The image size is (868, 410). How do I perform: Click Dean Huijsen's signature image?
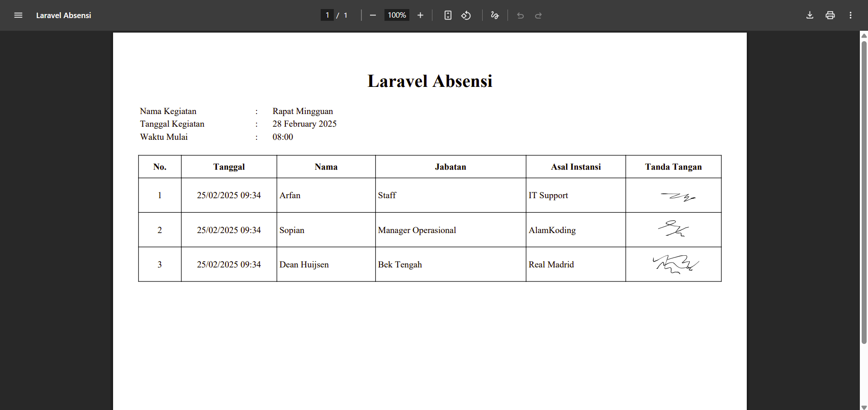(676, 264)
